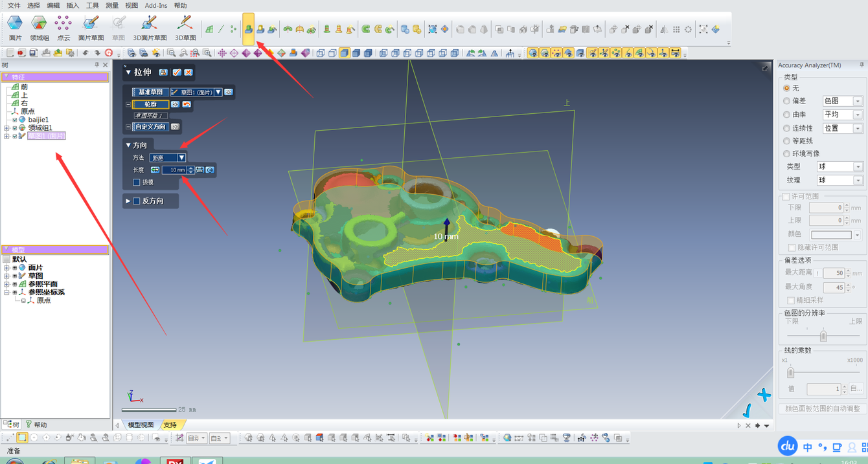Click the calculator C icon after length
Screen dimensions: 868x464
tap(210, 170)
